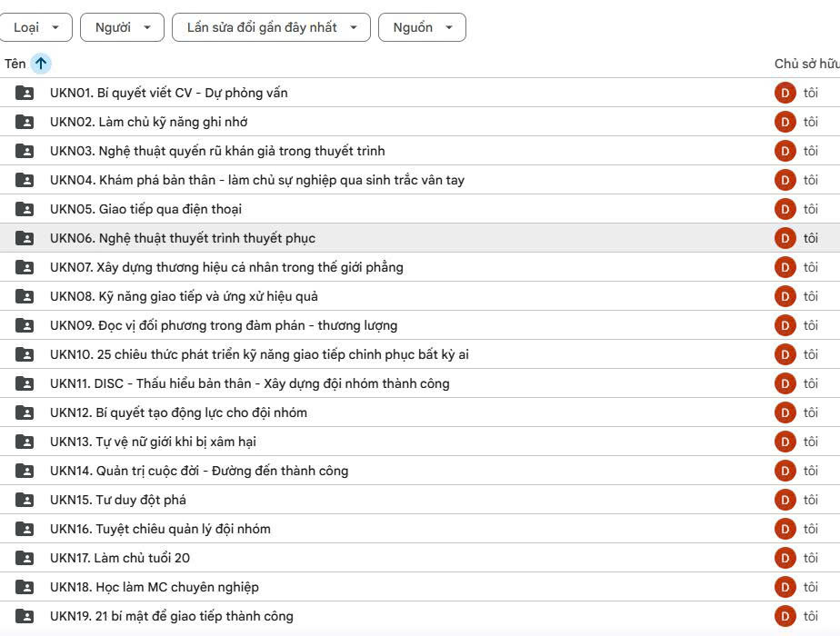Click the shared folder icon of UKN01
The width and height of the screenshot is (840, 636).
coord(25,93)
